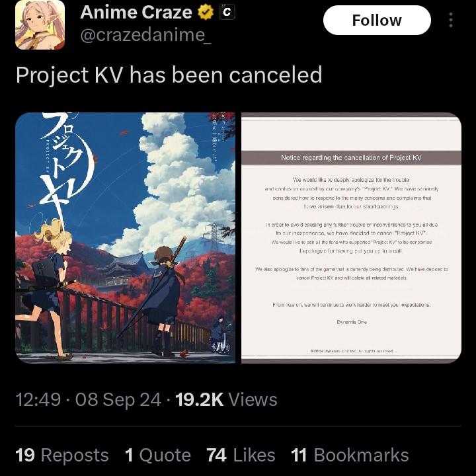
Task: Open Anime Craze's profile avatar
Action: click(x=40, y=25)
